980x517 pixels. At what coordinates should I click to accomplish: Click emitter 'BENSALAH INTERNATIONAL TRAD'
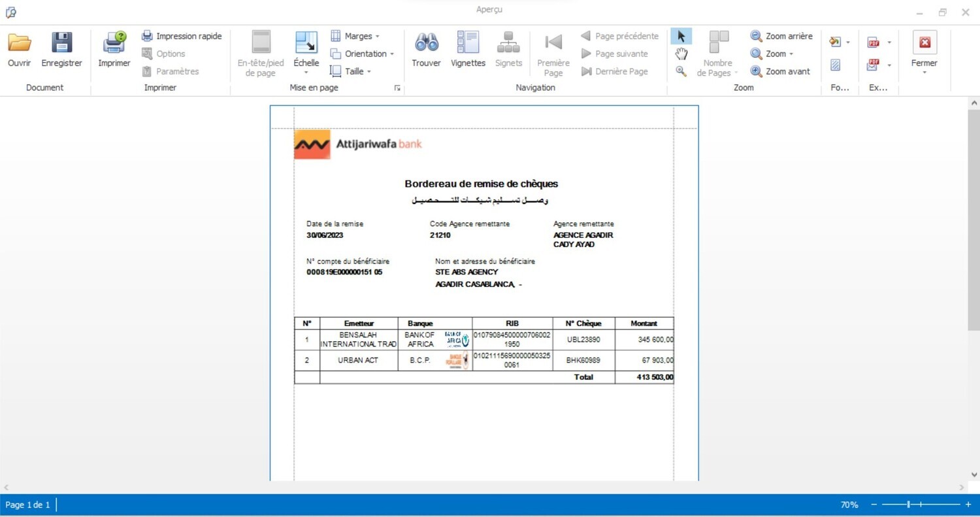(x=359, y=339)
